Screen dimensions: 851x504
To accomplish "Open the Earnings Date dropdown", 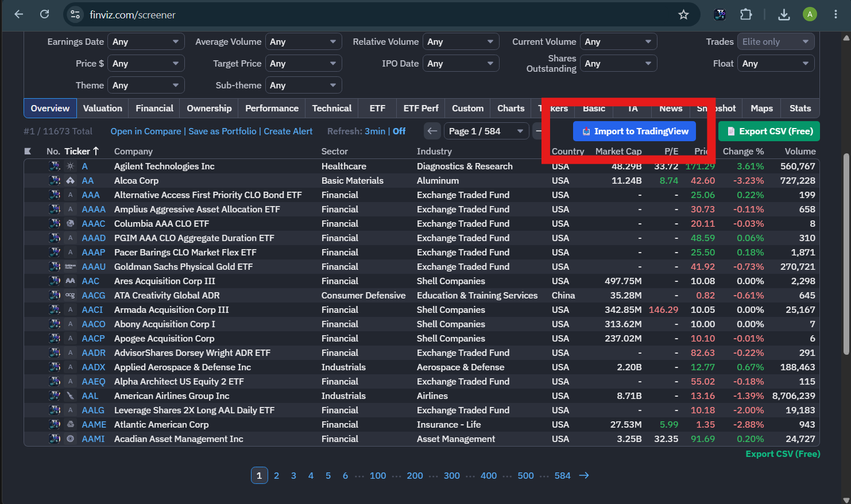I will (x=146, y=41).
